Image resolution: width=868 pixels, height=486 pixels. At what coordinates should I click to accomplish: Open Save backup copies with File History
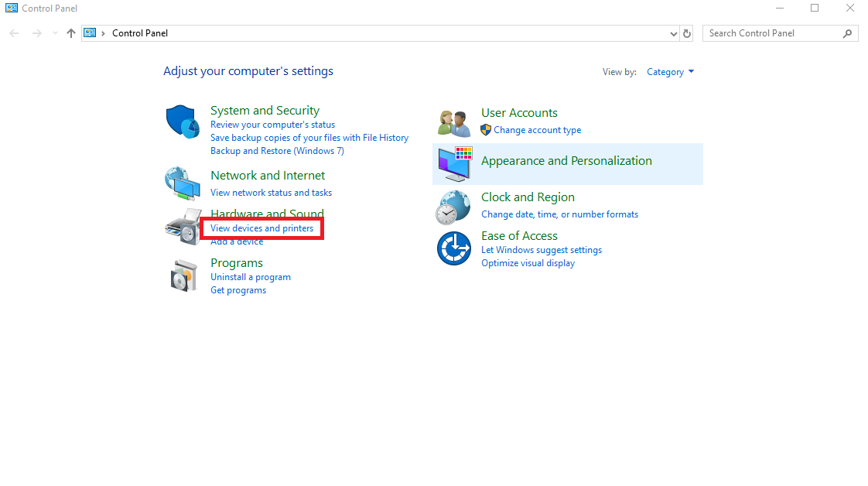(309, 138)
